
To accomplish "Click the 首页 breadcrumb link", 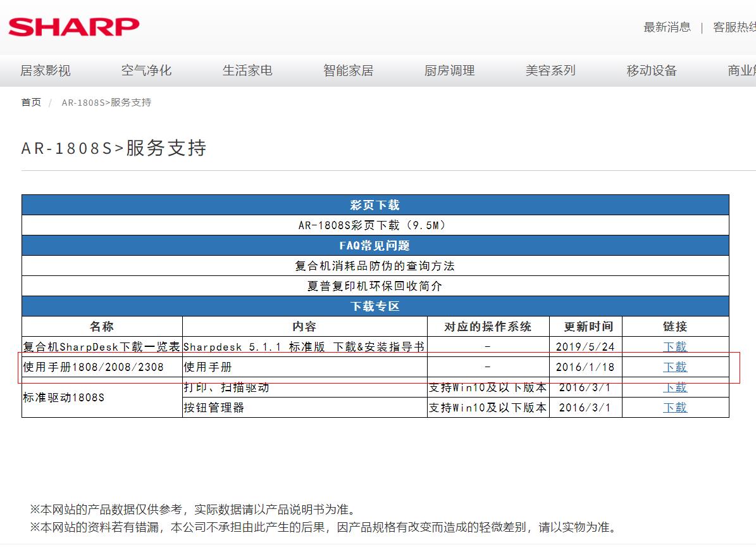I will tap(31, 103).
